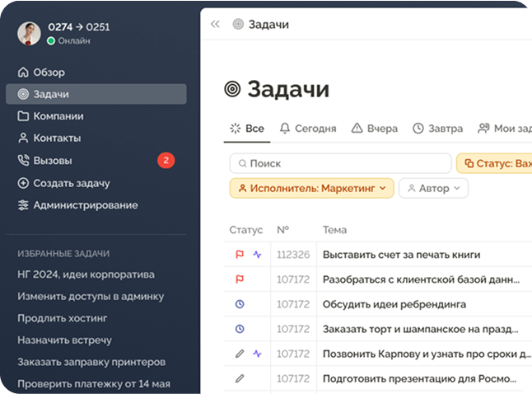Click pulse icon in Позвонить Карпову row
Screen dimensions: 532x394
[258, 354]
